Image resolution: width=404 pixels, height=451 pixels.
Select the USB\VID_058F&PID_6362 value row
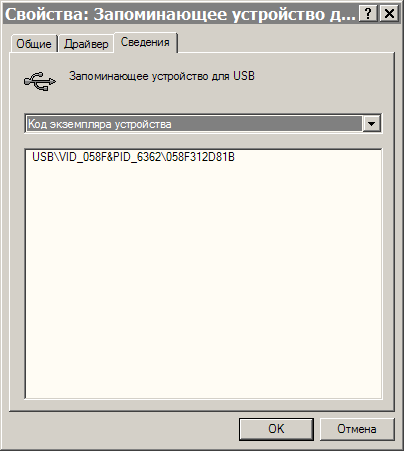click(x=133, y=157)
